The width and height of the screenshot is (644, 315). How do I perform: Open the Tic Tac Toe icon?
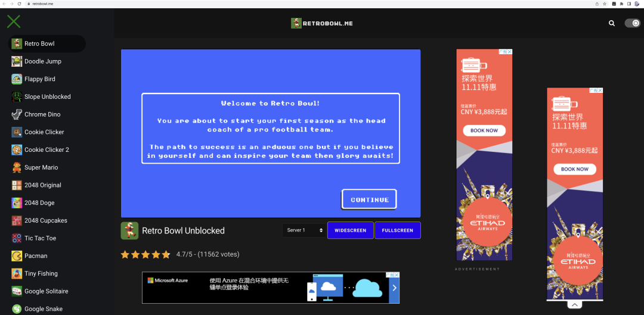pos(17,238)
